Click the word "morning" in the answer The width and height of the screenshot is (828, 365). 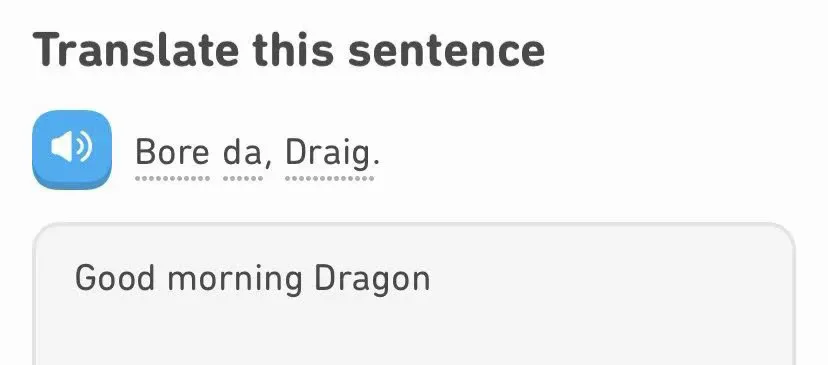pyautogui.click(x=235, y=280)
